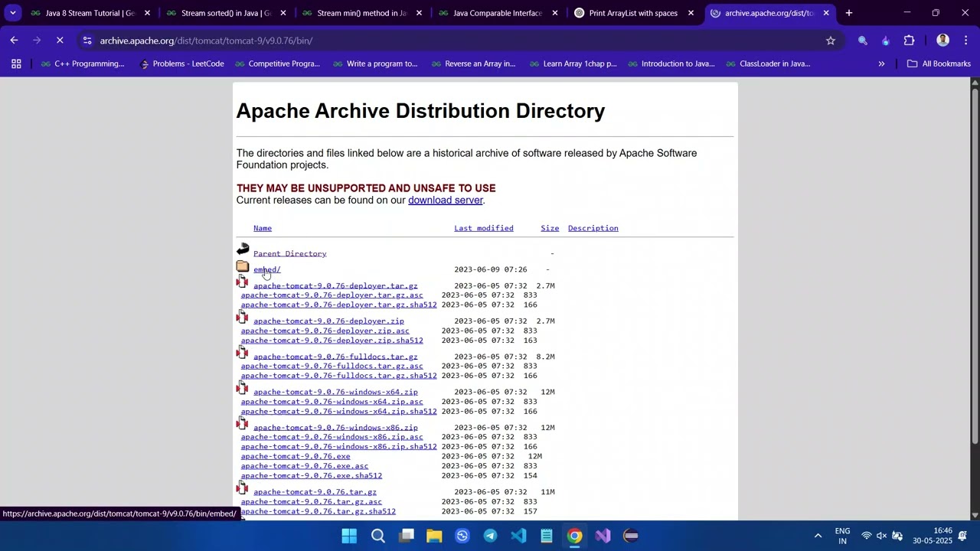Viewport: 980px width, 551px height.
Task: Click the back-arrow icon beside Parent Directory
Action: coord(243,249)
